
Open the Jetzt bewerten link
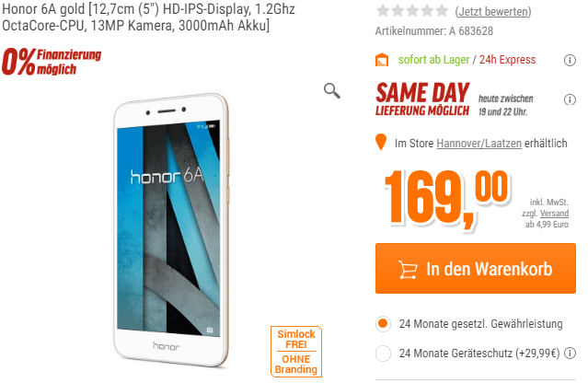click(493, 12)
